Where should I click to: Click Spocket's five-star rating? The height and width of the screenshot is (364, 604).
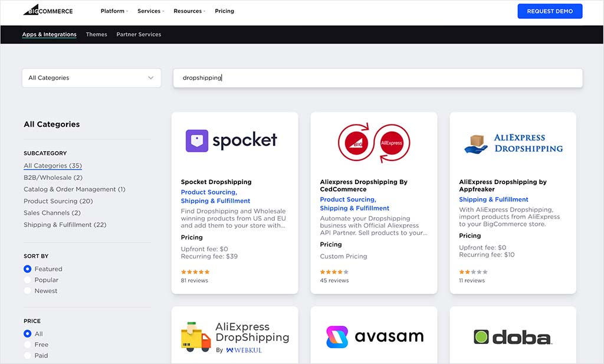195,272
